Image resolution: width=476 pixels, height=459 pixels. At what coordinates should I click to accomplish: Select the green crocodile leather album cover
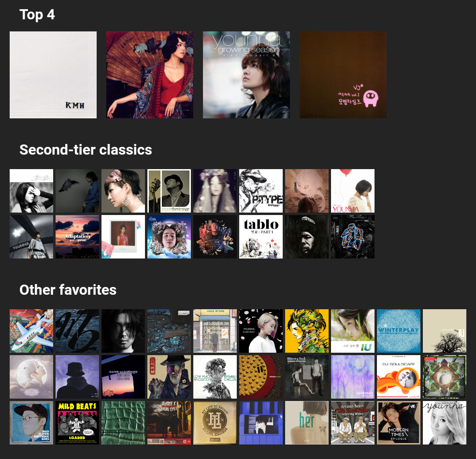[123, 423]
